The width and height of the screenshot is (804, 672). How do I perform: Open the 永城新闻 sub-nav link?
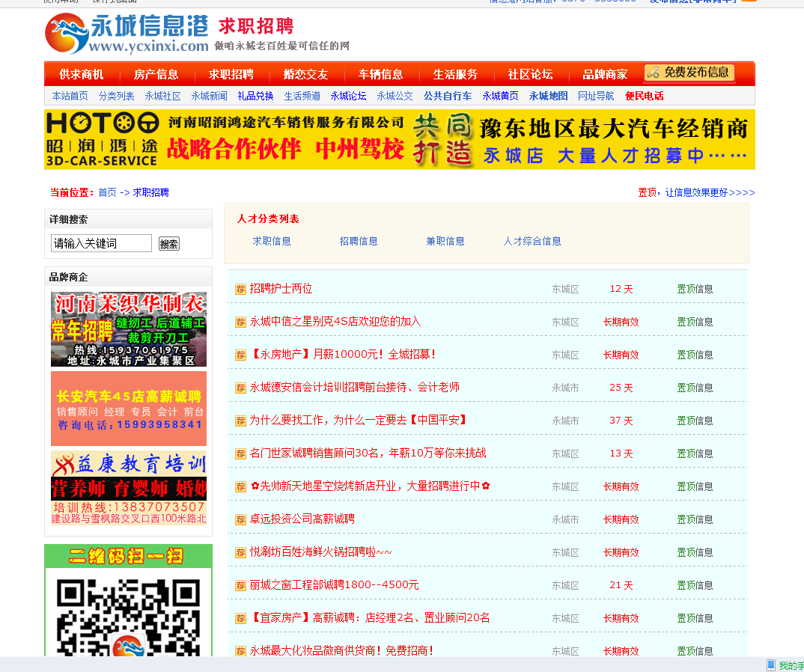pyautogui.click(x=209, y=96)
